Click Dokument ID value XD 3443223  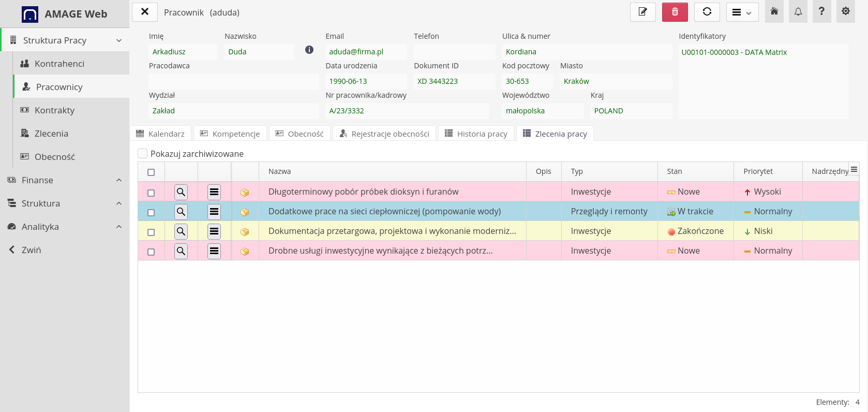tap(454, 81)
